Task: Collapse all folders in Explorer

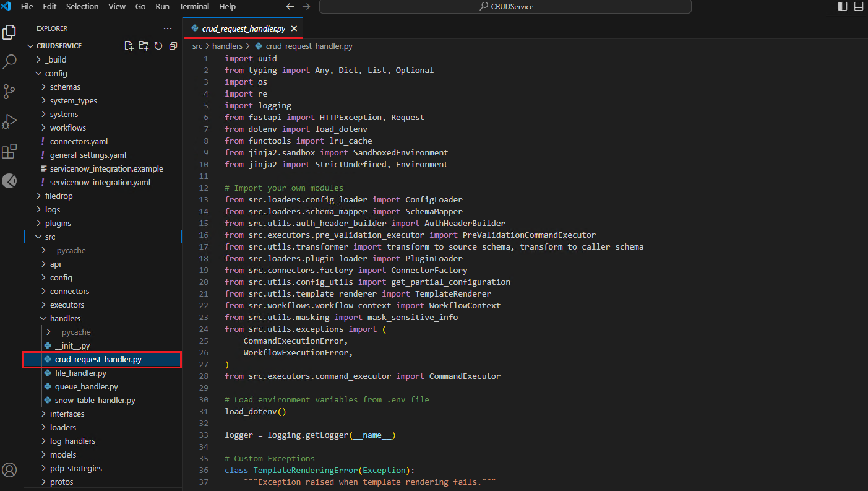Action: click(x=173, y=46)
